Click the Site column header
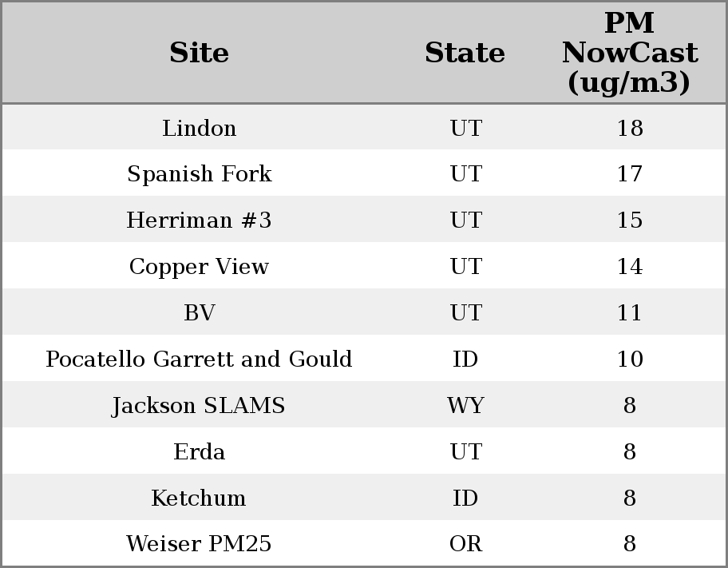Screen dimensions: 728x568 (x=199, y=53)
